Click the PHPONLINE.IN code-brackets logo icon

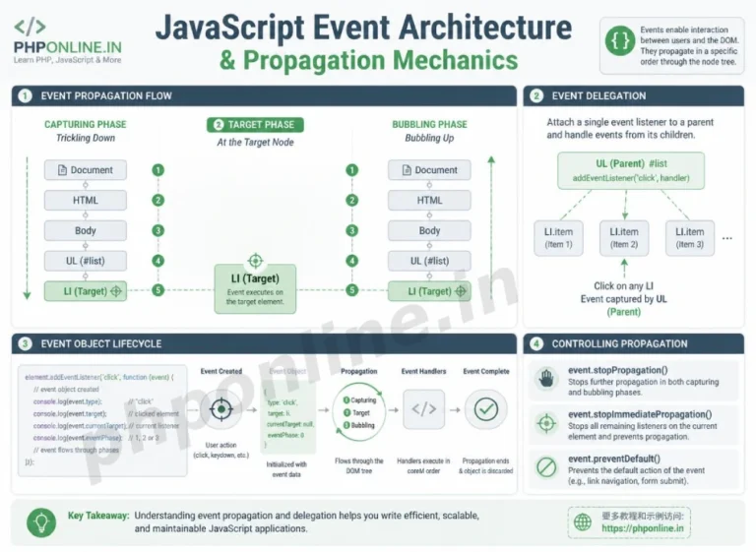click(30, 27)
